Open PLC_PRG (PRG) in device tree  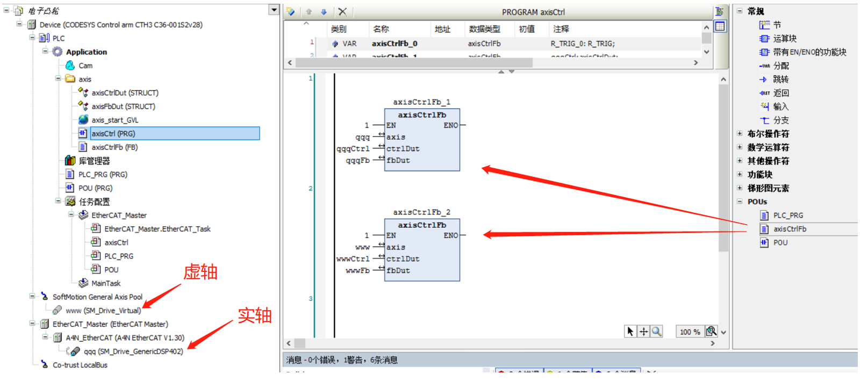pos(103,175)
